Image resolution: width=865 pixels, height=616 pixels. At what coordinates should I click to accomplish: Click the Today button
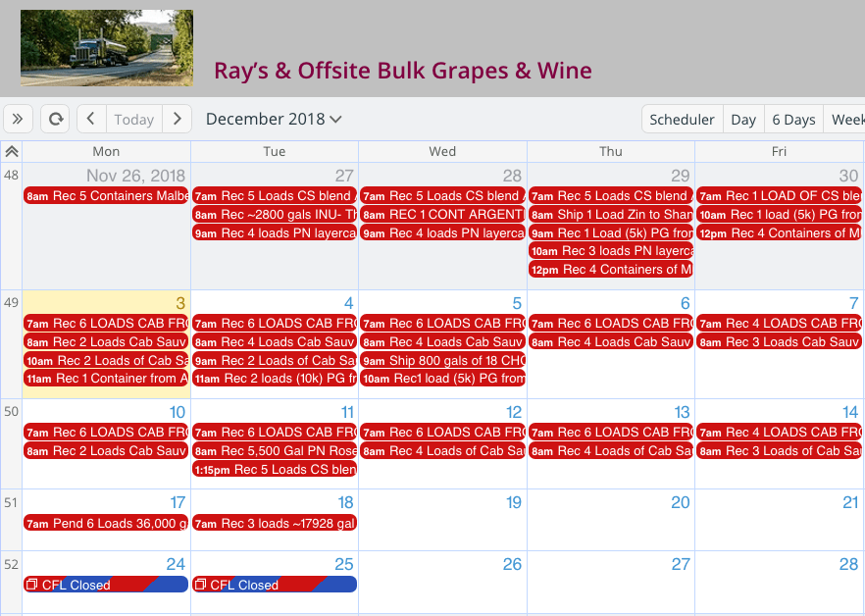tap(133, 119)
